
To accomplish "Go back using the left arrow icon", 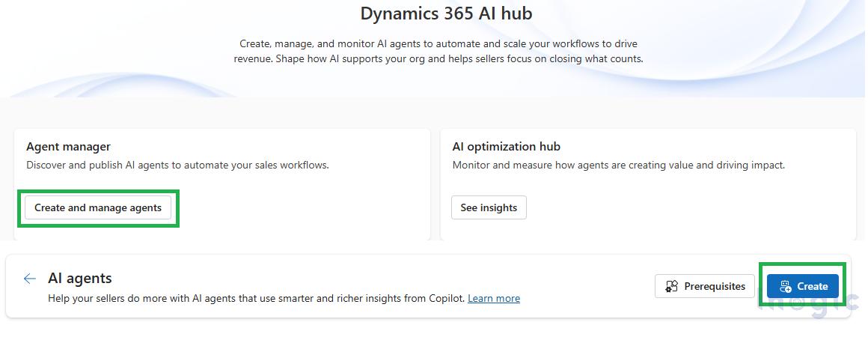I will pos(30,279).
